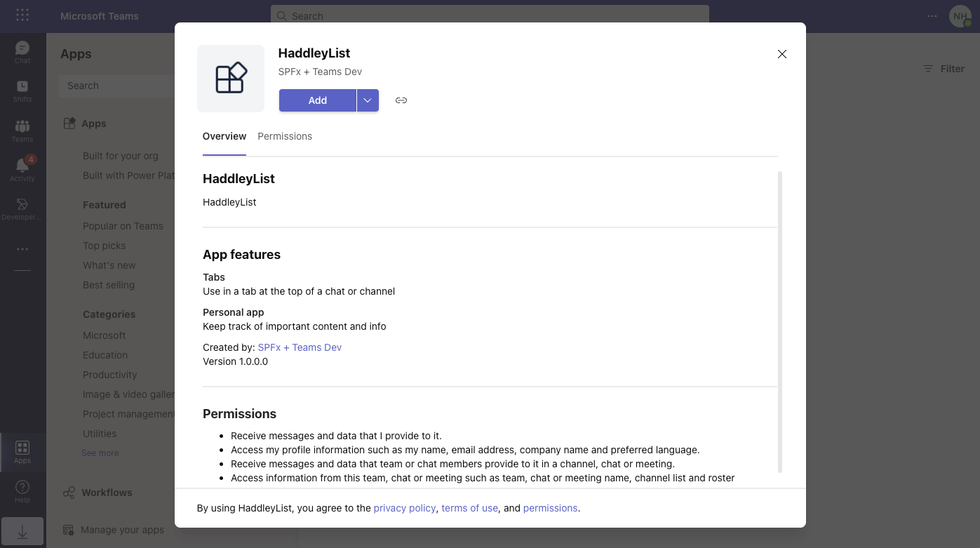Open the privacy policy link
The image size is (980, 548).
[405, 508]
